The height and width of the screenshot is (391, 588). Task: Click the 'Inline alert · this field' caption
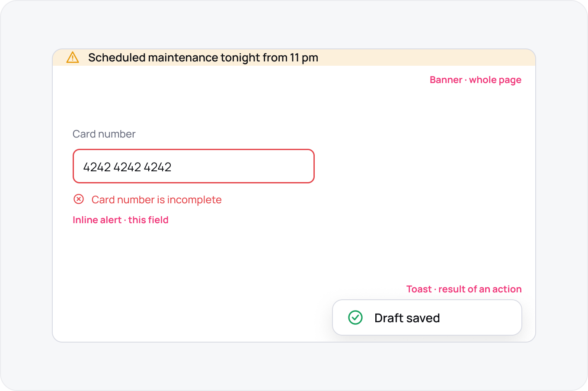pos(121,220)
